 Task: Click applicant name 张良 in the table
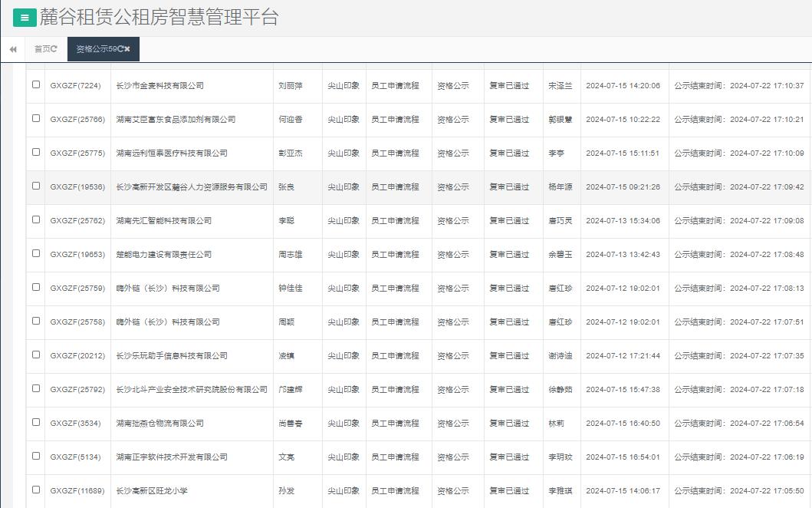286,187
